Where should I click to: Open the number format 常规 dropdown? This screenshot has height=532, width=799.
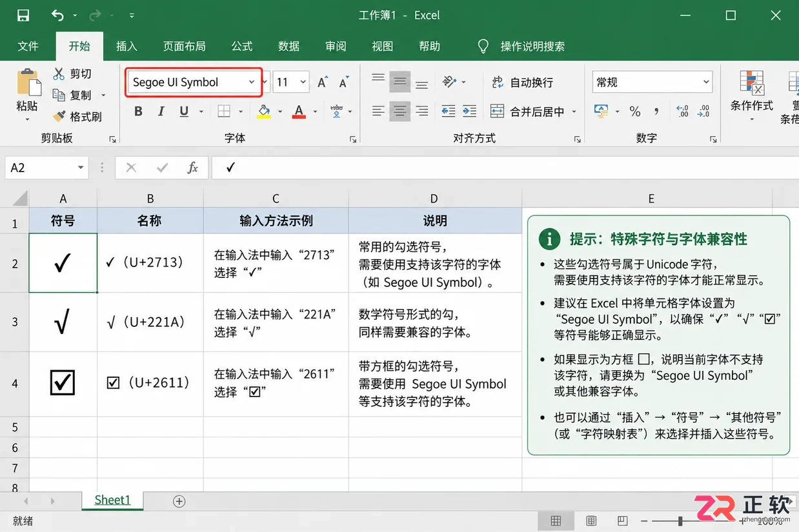point(707,82)
